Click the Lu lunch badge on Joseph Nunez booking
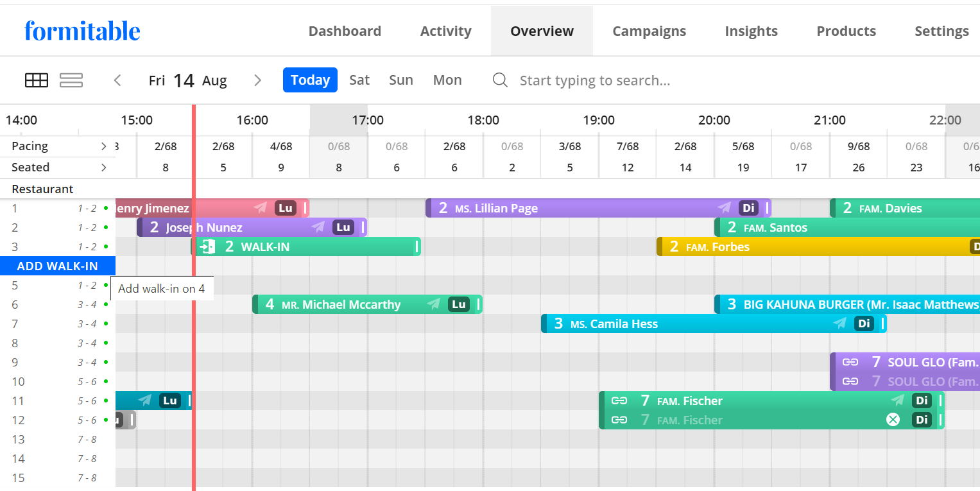This screenshot has height=491, width=980. click(343, 227)
